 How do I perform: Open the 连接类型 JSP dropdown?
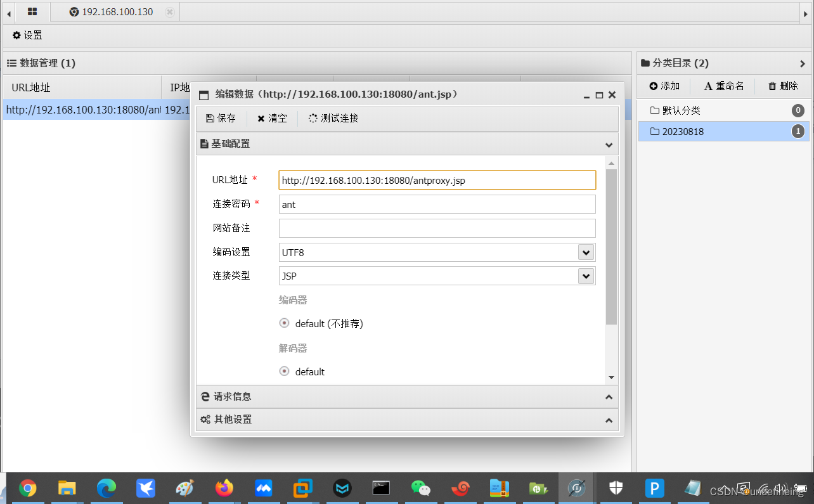pos(586,276)
